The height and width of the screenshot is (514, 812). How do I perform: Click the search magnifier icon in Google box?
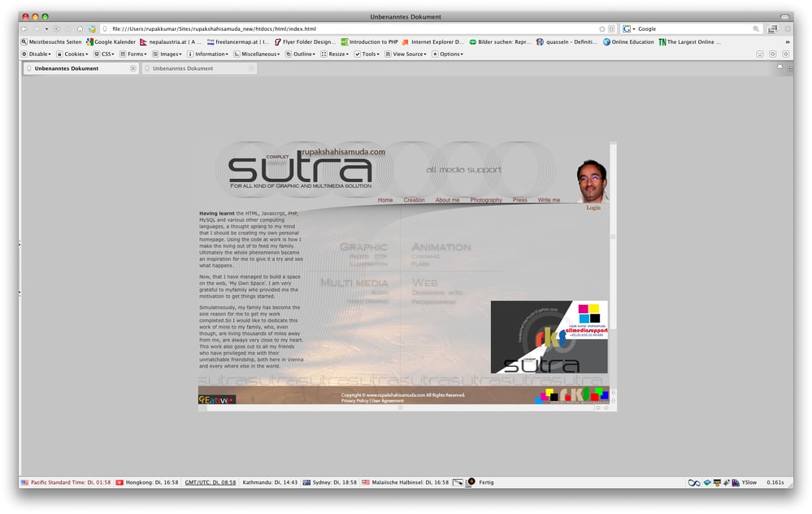click(x=756, y=29)
